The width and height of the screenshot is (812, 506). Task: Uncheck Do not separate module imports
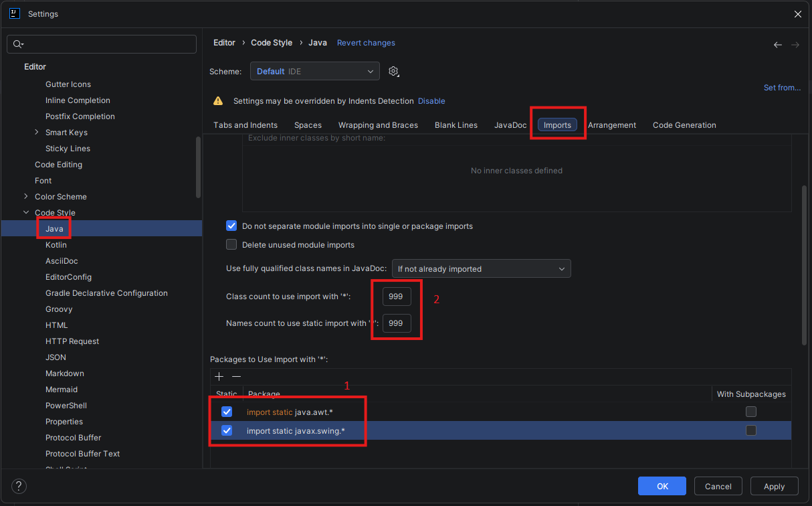(232, 226)
